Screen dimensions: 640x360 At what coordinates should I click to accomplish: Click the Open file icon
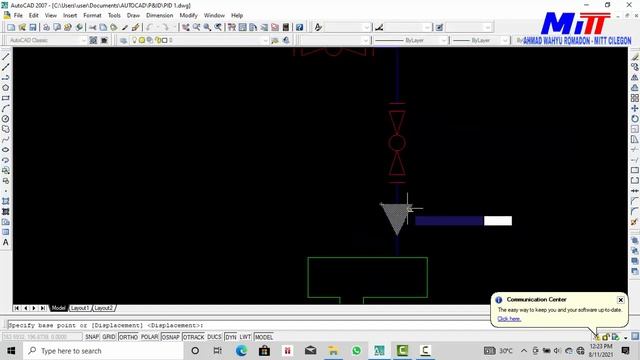(x=22, y=27)
